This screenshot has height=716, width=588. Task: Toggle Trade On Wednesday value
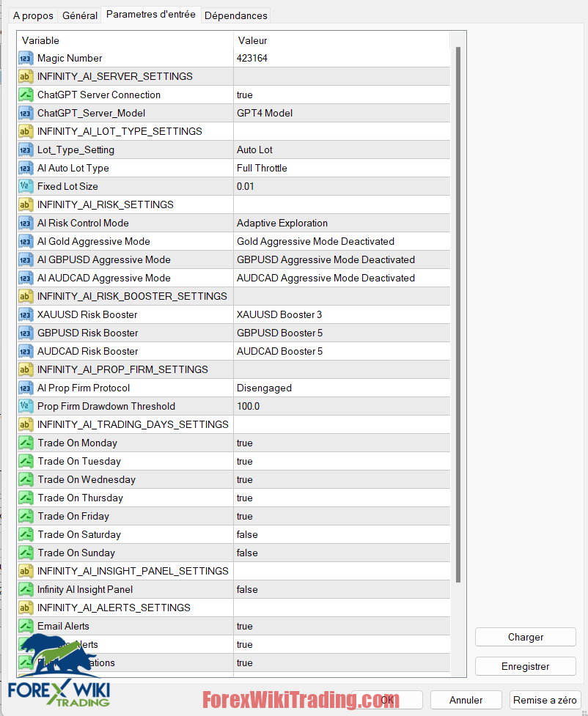pos(342,479)
